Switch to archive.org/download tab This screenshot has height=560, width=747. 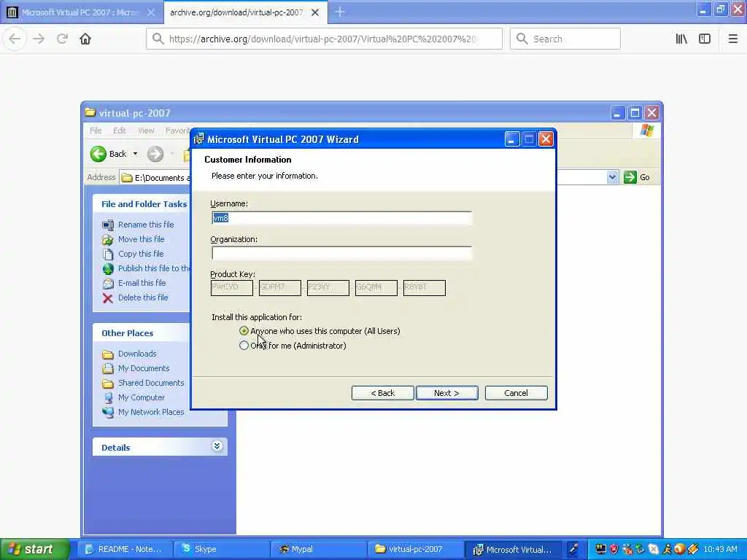(237, 12)
